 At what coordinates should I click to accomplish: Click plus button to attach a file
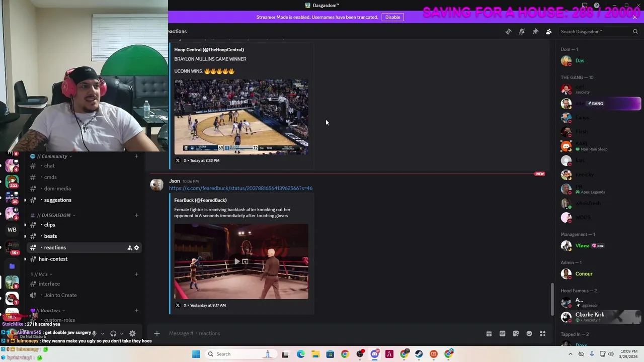156,333
